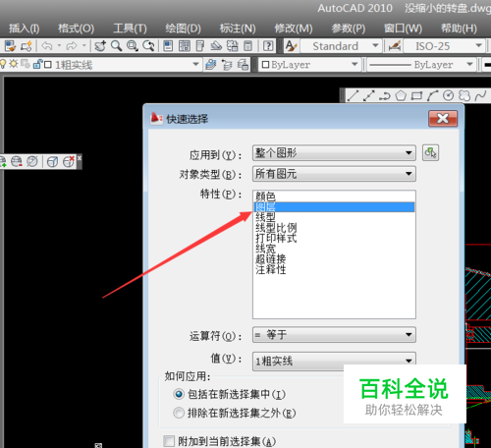Select the Line draw tool

pyautogui.click(x=353, y=95)
